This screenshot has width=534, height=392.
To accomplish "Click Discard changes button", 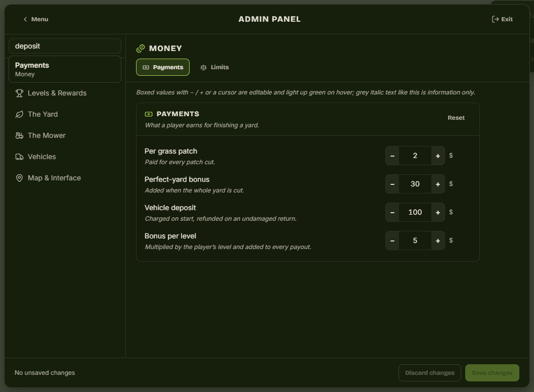I will pyautogui.click(x=429, y=373).
